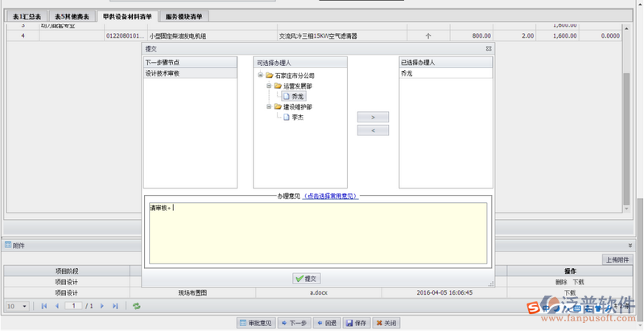The width and height of the screenshot is (644, 331).
Task: Open the common opinions link
Action: [x=331, y=196]
